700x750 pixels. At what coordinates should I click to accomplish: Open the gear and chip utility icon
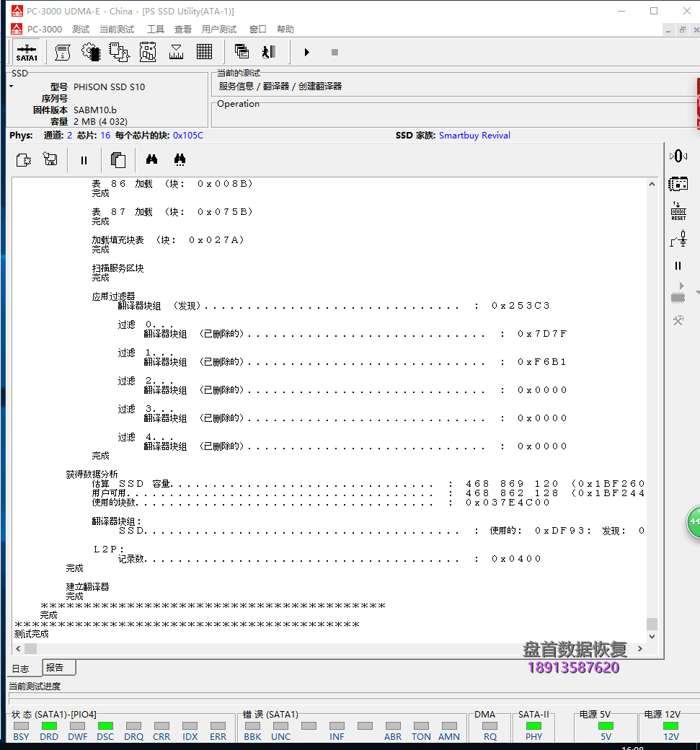(x=91, y=52)
